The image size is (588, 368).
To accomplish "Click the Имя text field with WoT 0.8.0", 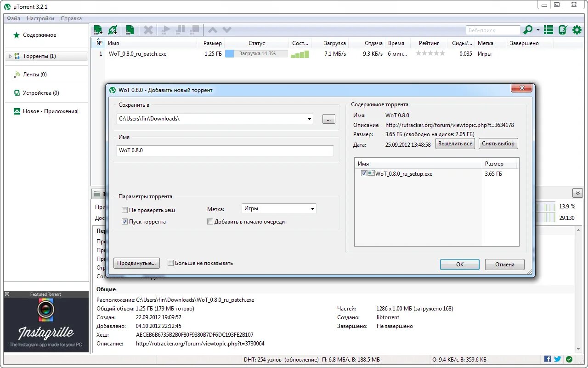I will (225, 150).
